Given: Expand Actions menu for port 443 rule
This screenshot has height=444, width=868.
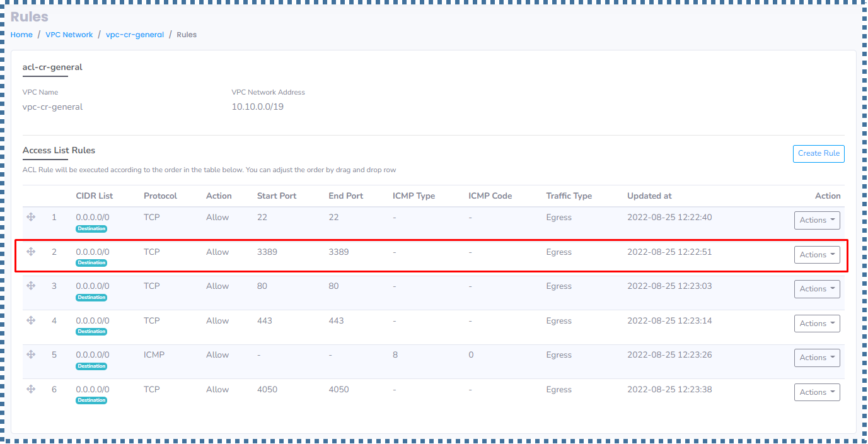Looking at the screenshot, I should (817, 324).
